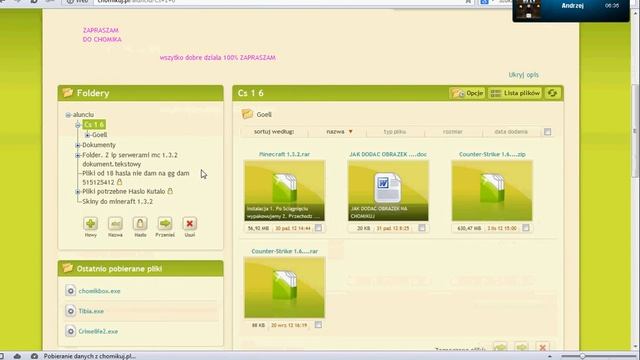Open the Opcje menu button
The image size is (640, 360).
click(x=467, y=93)
